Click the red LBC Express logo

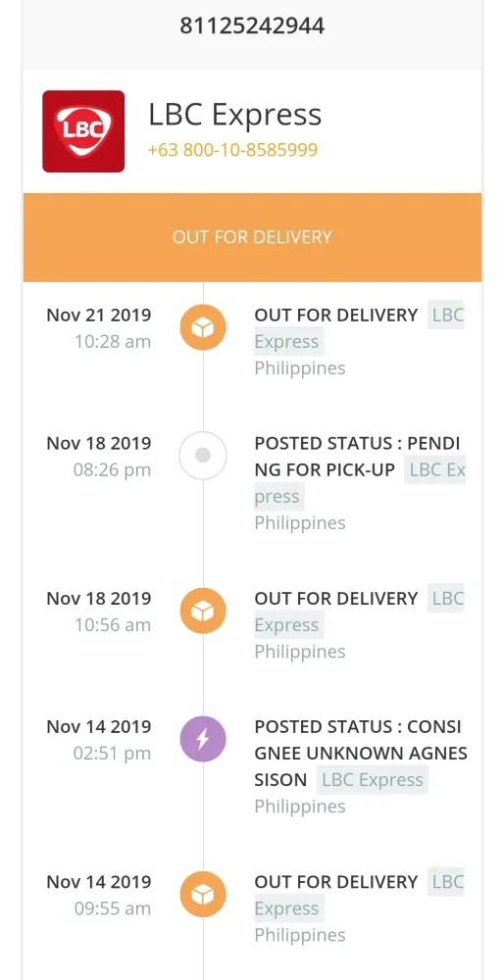[83, 131]
